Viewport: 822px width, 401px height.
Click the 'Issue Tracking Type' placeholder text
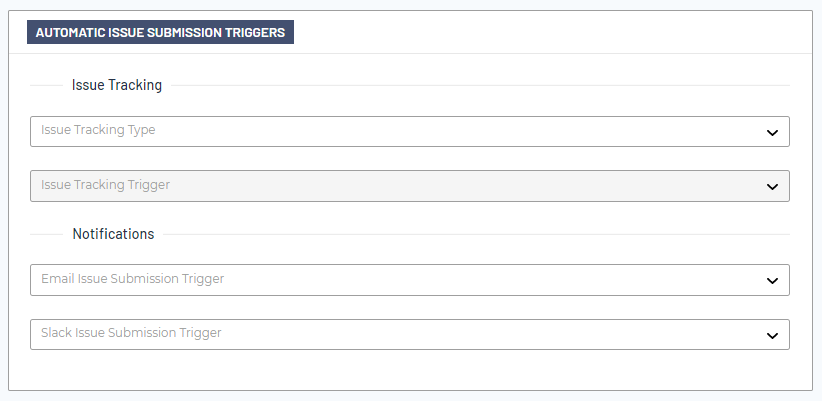(98, 130)
